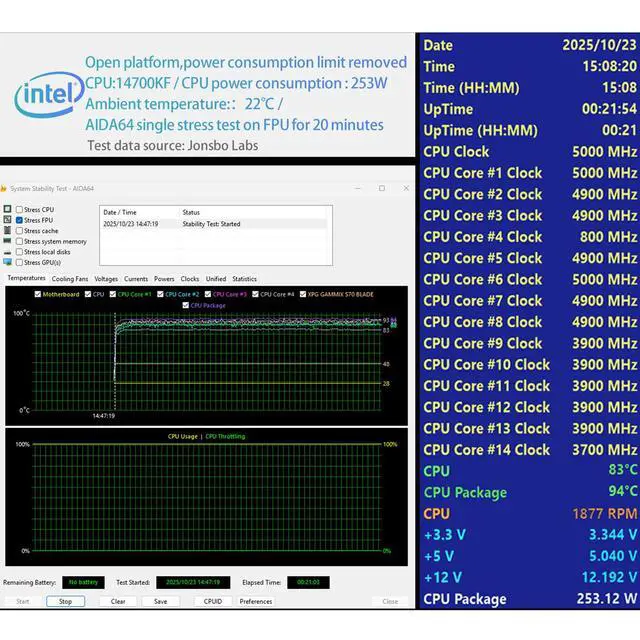
Task: Click the CPUID button
Action: (213, 601)
